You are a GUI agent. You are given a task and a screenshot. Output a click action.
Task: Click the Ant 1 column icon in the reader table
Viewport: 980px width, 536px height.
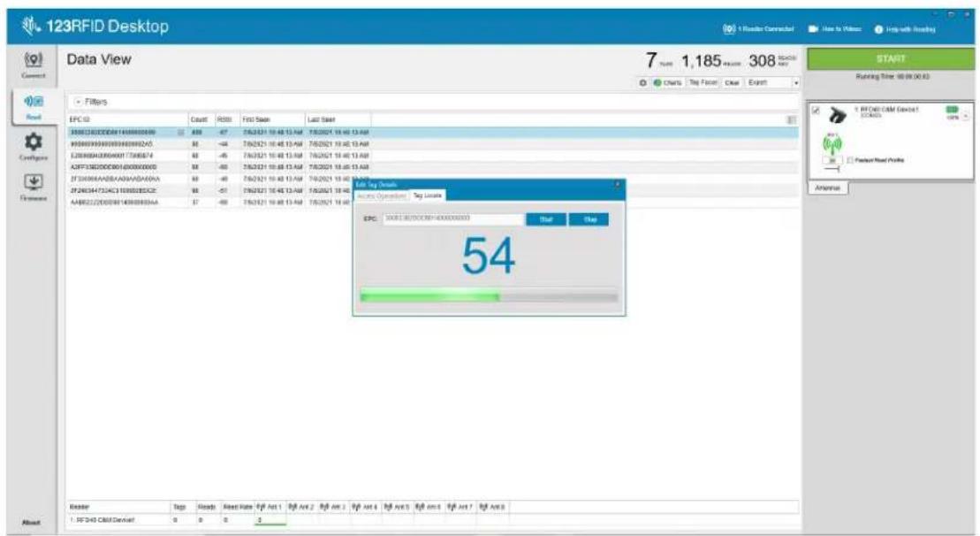[x=262, y=507]
